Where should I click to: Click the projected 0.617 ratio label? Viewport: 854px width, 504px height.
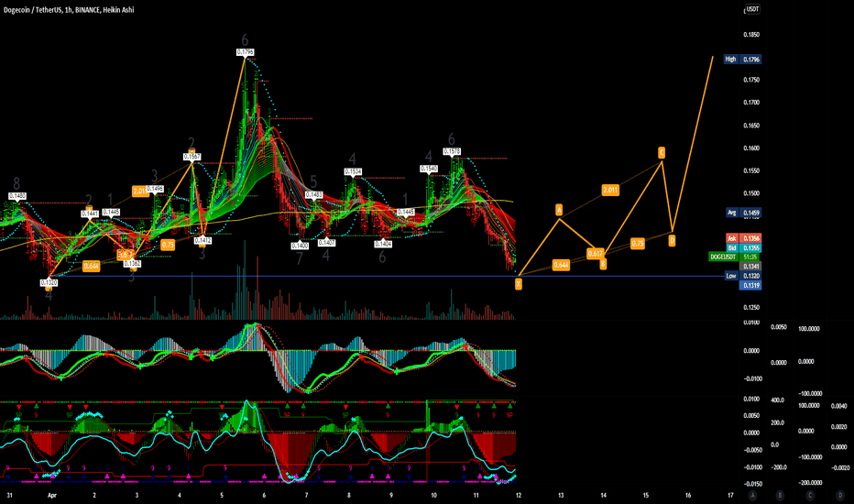[596, 253]
